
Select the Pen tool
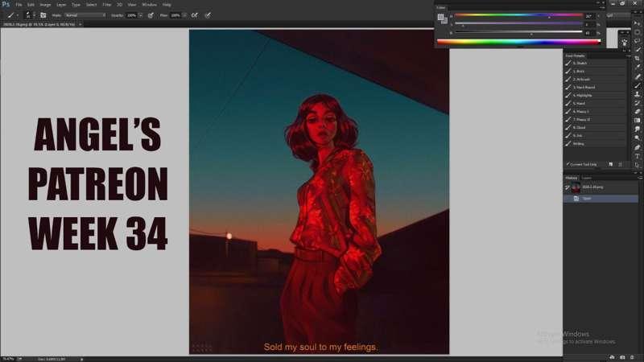point(638,147)
